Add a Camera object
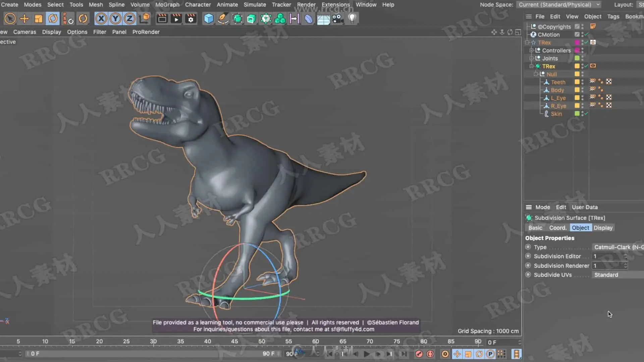The image size is (644, 362). 338,18
